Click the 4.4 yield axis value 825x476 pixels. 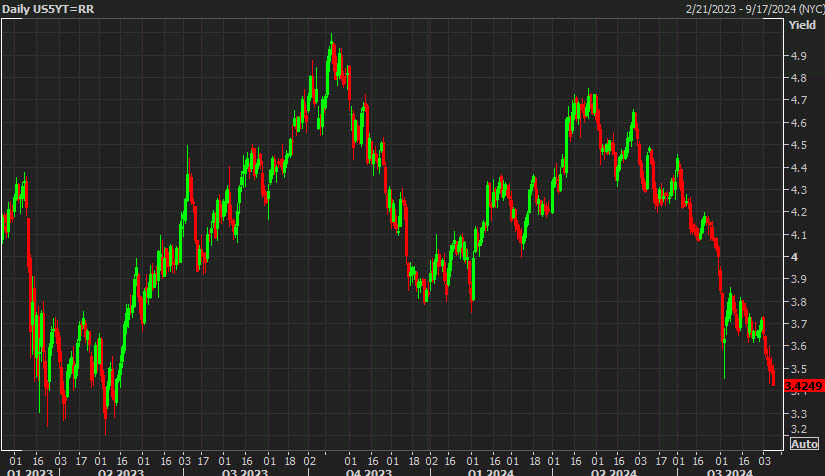pyautogui.click(x=799, y=168)
